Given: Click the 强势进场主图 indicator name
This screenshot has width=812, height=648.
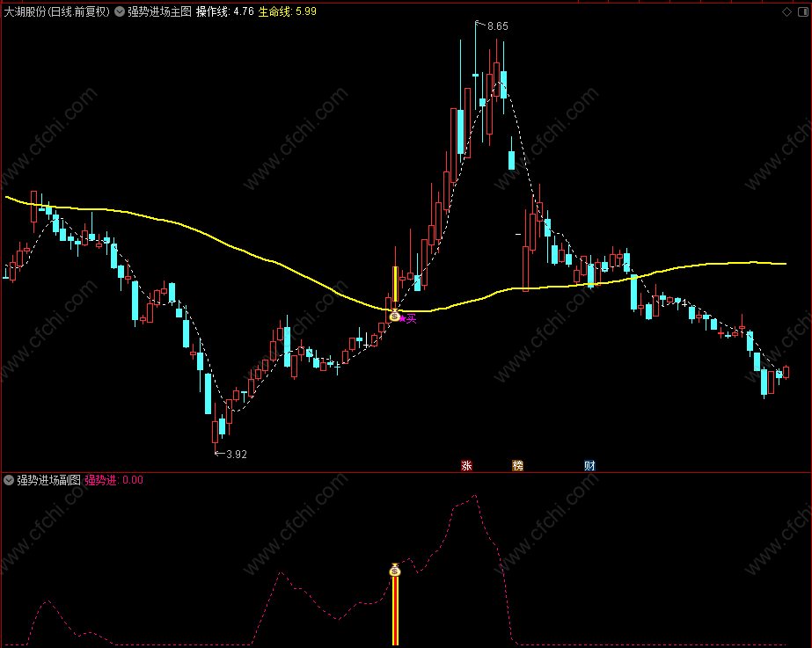Looking at the screenshot, I should [159, 11].
